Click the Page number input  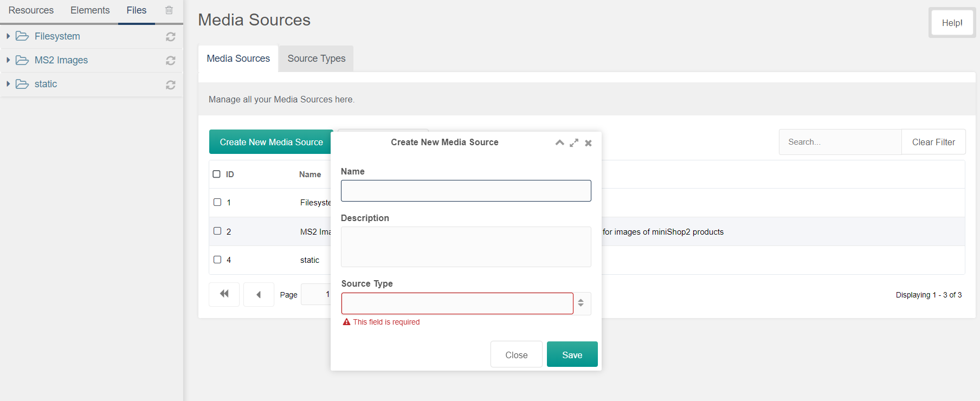point(316,294)
